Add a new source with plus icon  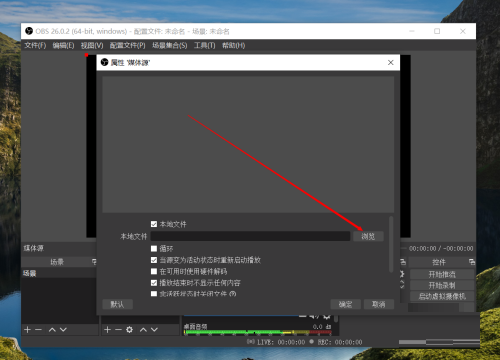[x=107, y=330]
